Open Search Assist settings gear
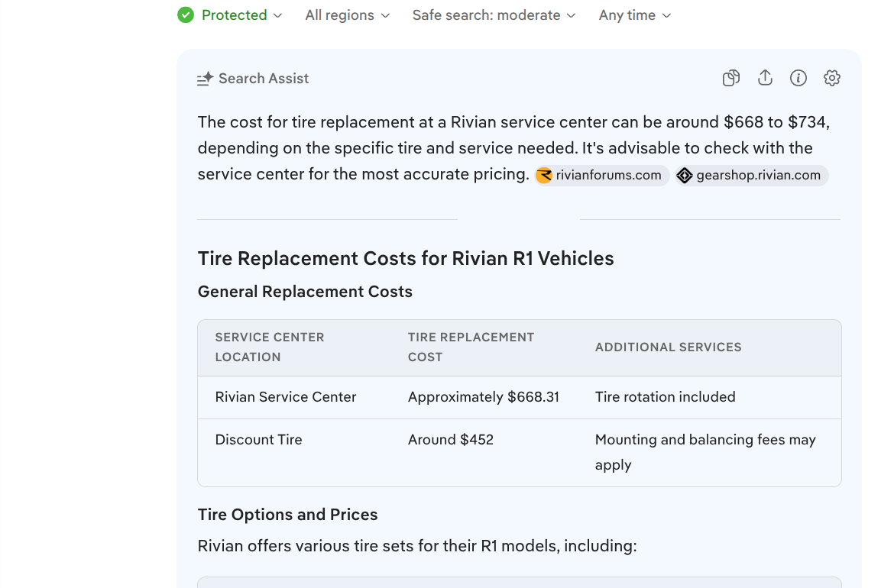The width and height of the screenshot is (894, 588). pos(832,78)
